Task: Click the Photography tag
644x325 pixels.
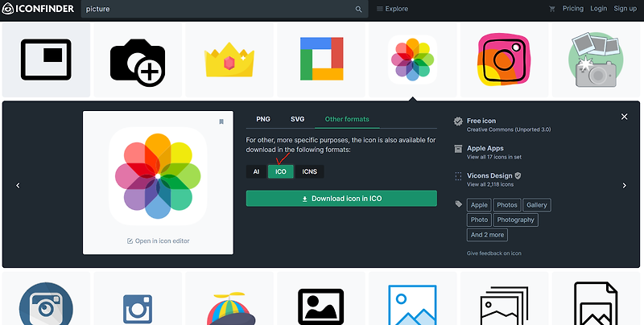Action: [x=515, y=220]
